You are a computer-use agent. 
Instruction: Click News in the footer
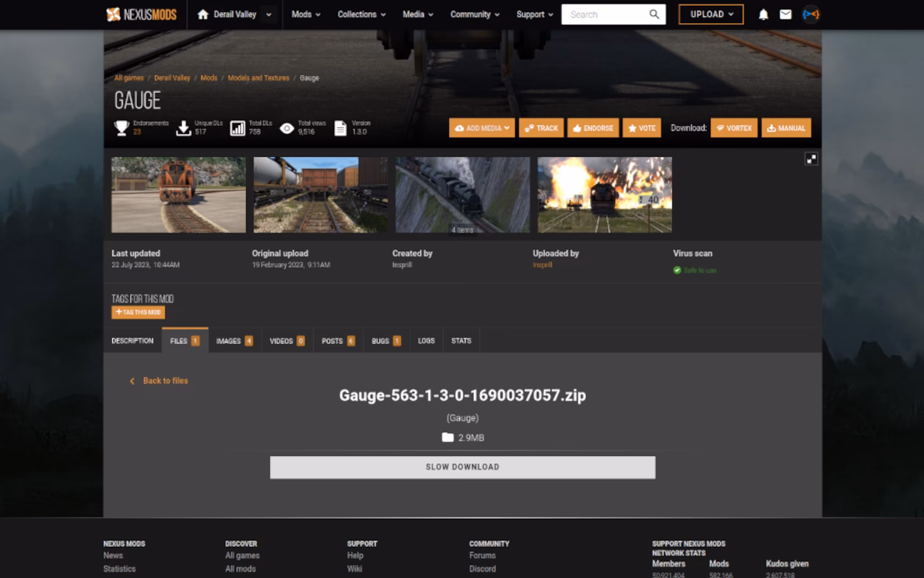tap(113, 556)
